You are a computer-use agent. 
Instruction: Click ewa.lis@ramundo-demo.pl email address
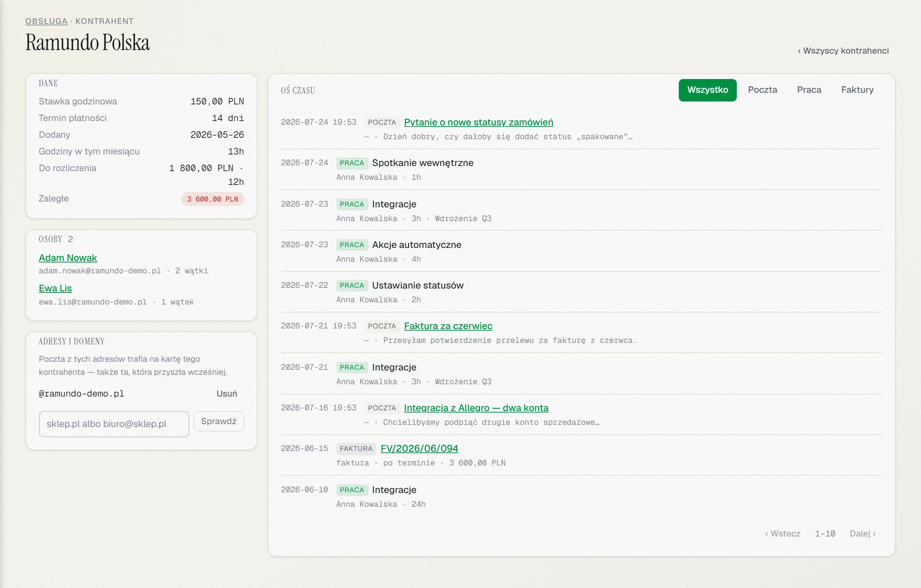(x=92, y=302)
